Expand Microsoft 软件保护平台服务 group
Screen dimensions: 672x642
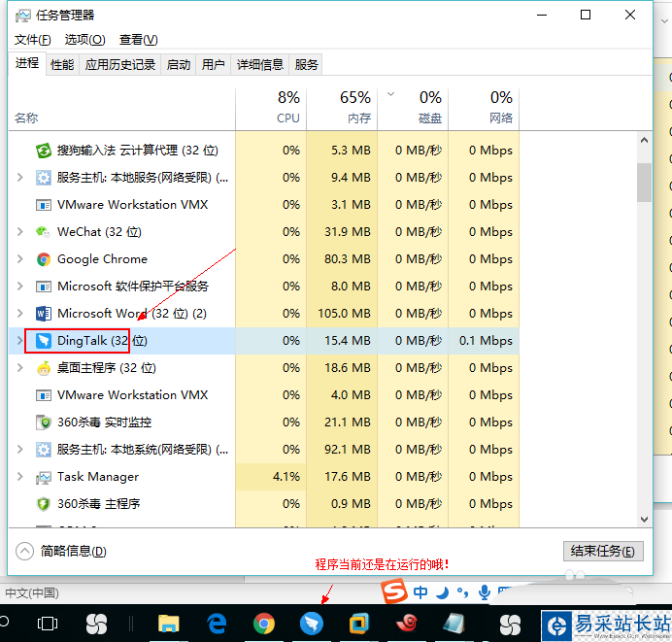[x=19, y=287]
